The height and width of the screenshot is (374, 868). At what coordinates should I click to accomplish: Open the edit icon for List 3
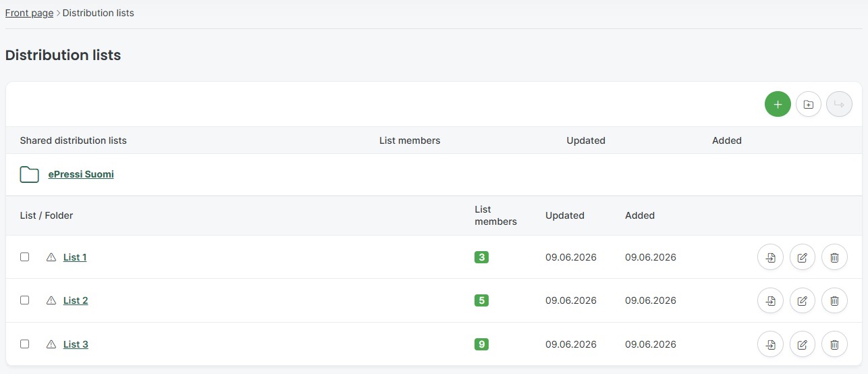(x=803, y=344)
